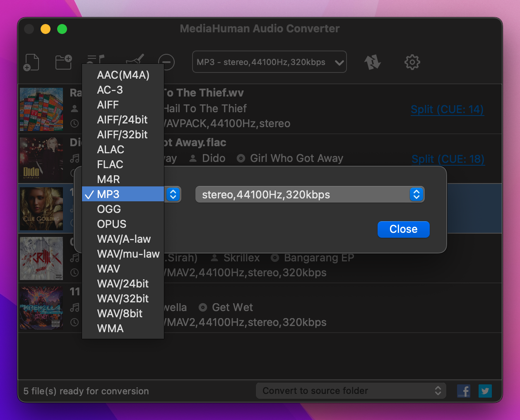Click the Twitter icon in status bar
This screenshot has width=520, height=420.
click(x=485, y=391)
